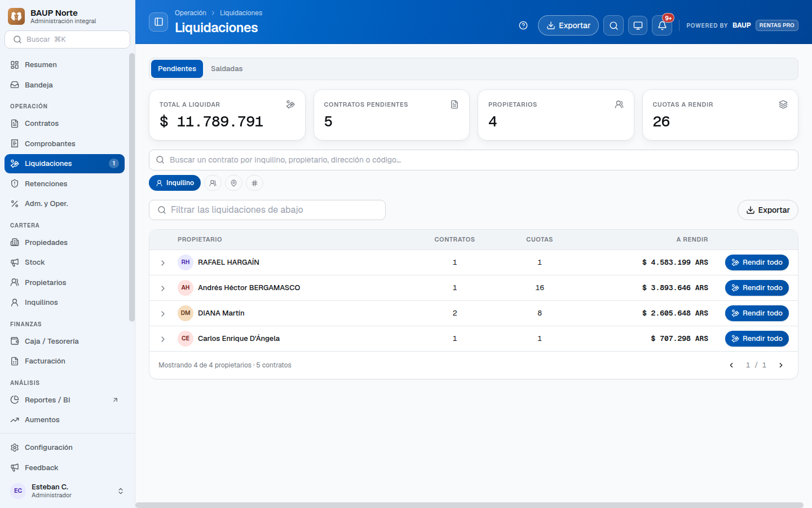Viewport: 812px width, 508px height.
Task: Open Stock in sidebar
Action: click(x=64, y=262)
